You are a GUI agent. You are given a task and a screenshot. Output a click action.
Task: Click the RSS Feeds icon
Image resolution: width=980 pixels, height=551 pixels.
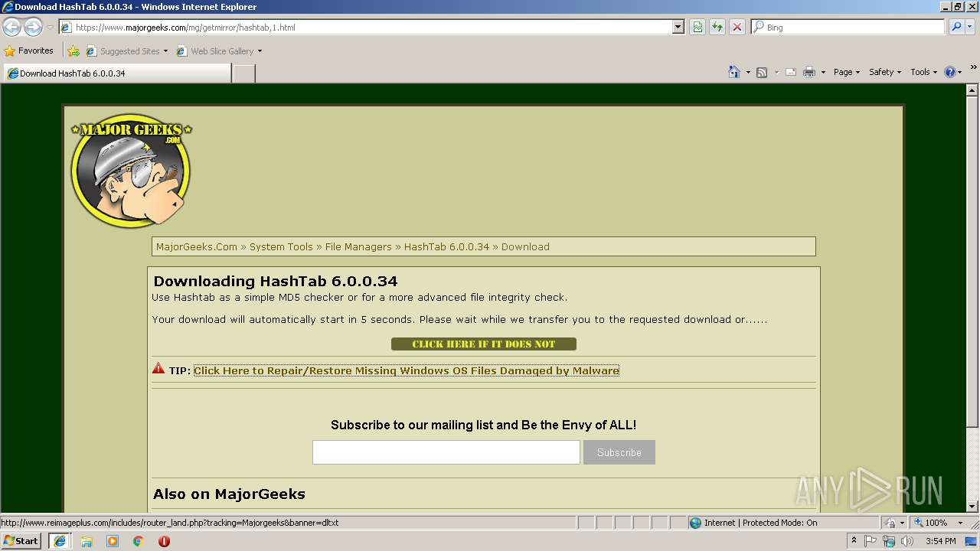(x=762, y=72)
